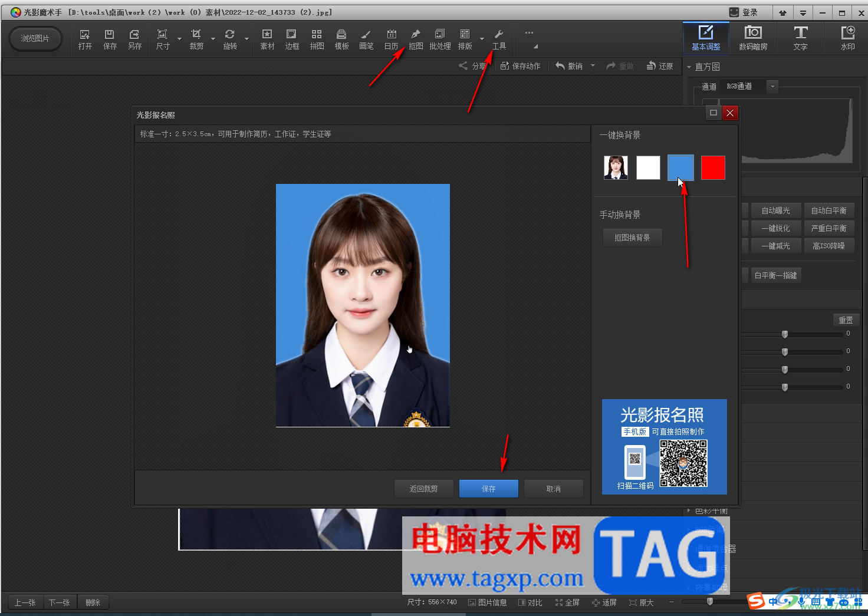This screenshot has height=616, width=868.
Task: Switch to the 数码暗房 tab
Action: pyautogui.click(x=753, y=38)
